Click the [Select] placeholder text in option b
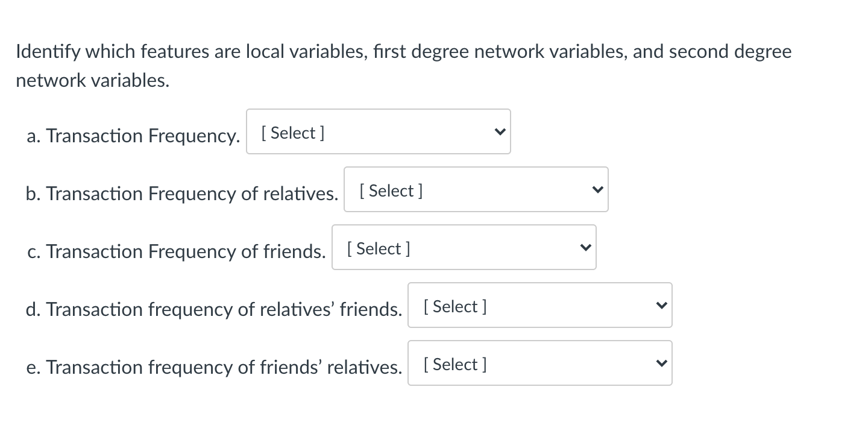Screen dimensions: 868x422 point(391,191)
